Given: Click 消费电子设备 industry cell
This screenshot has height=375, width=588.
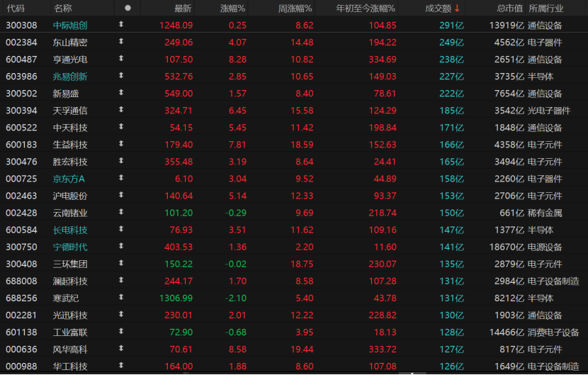Looking at the screenshot, I should click(553, 332).
